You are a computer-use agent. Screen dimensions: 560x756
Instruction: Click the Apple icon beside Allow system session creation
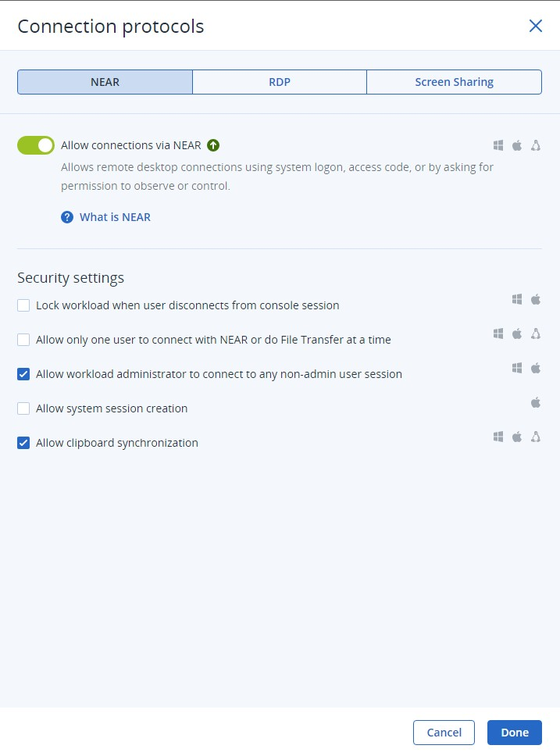click(x=536, y=402)
